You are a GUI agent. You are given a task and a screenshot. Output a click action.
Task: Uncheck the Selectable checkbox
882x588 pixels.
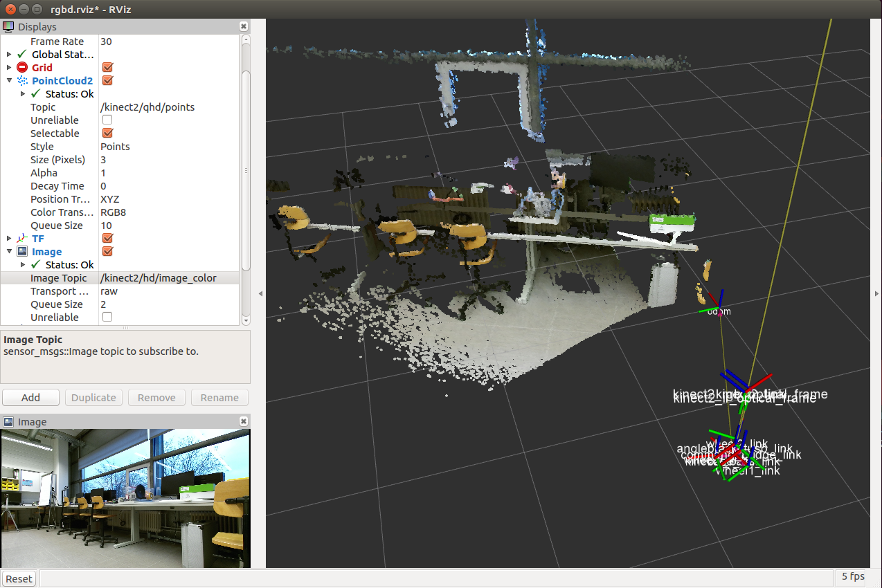pos(107,134)
